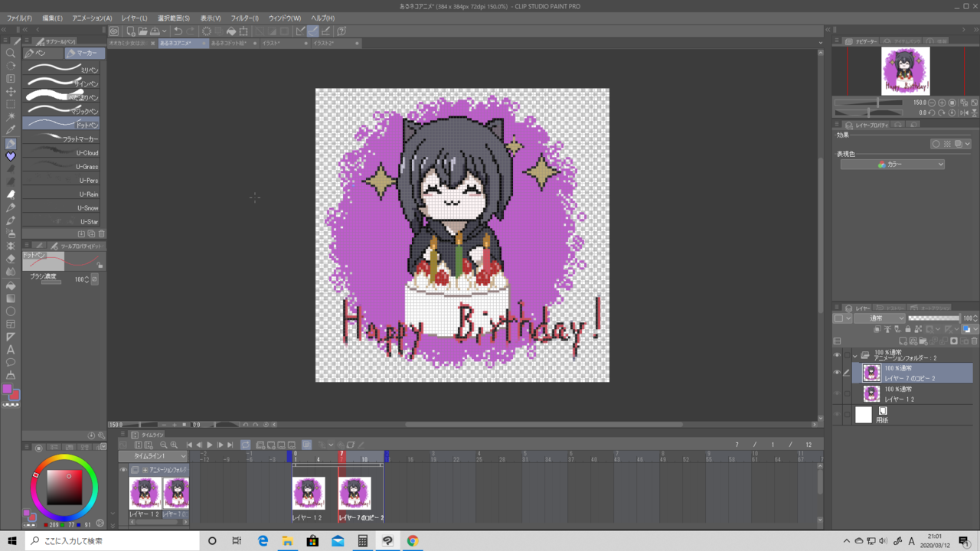Click the Open file folder icon
Screen dimensions: 980x551
click(142, 31)
